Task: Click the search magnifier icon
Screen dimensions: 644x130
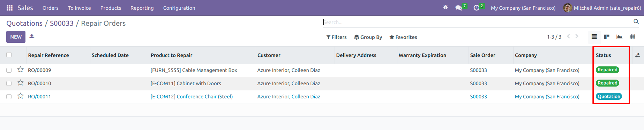Action: pos(636,22)
